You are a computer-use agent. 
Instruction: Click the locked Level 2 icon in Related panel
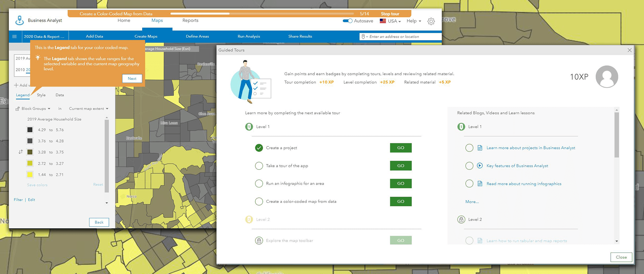tap(461, 219)
